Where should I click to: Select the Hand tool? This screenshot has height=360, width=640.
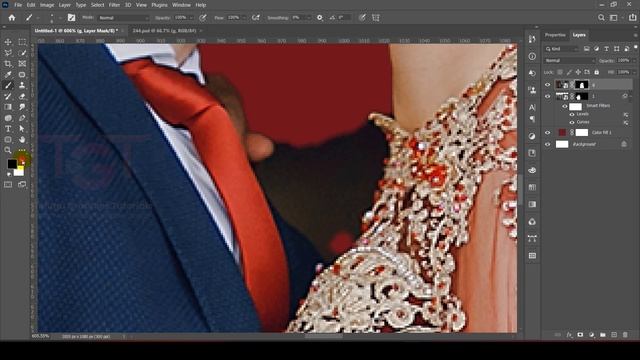(22, 140)
